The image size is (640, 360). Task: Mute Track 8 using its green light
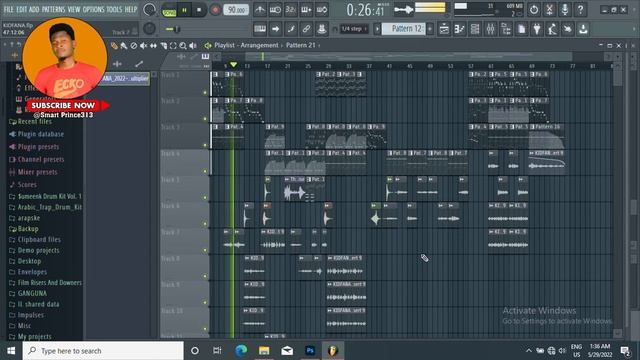click(205, 276)
